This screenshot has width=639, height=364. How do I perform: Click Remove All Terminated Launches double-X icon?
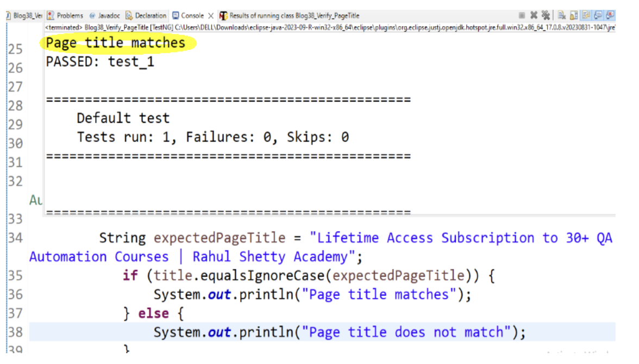coord(545,15)
